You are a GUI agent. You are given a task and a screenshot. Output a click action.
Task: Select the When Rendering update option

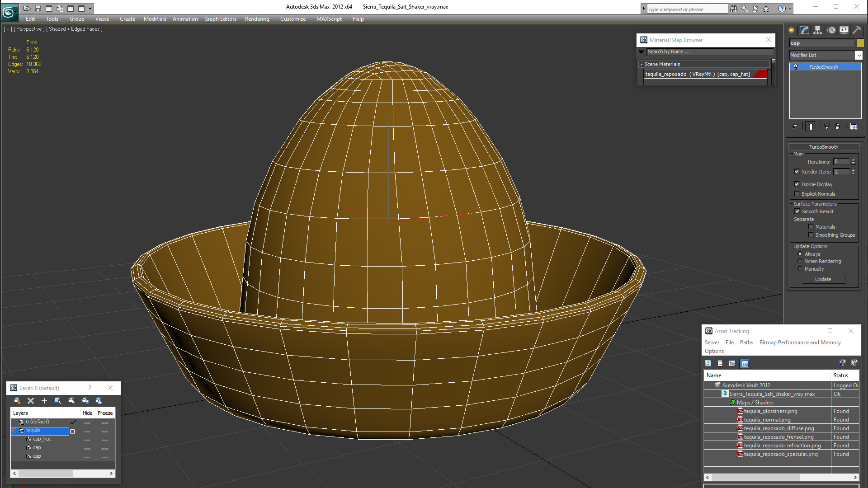[x=800, y=261]
